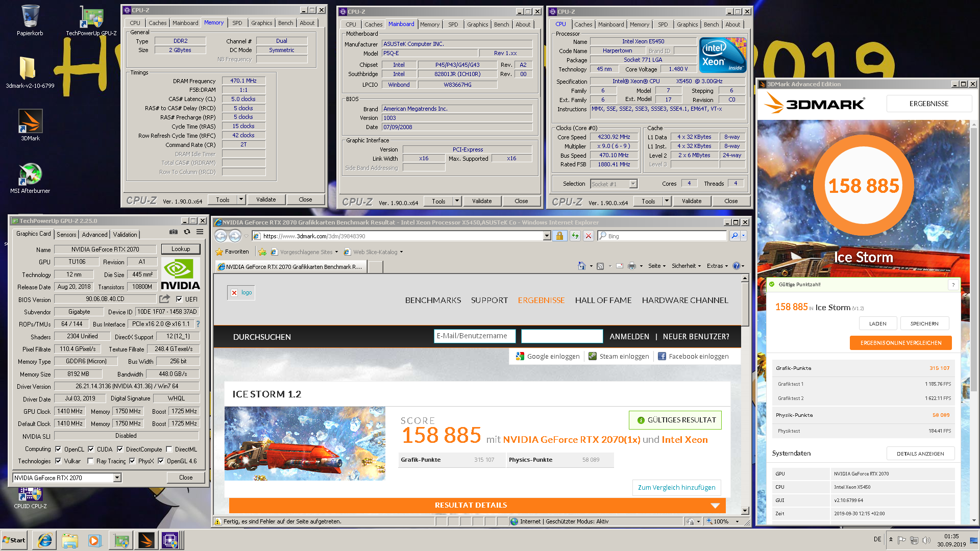980x551 pixels.
Task: Toggle the DirectML checkbox
Action: coord(169,449)
